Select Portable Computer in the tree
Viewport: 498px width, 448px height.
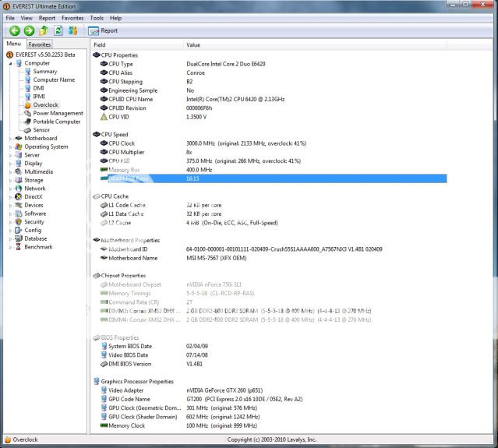point(57,122)
